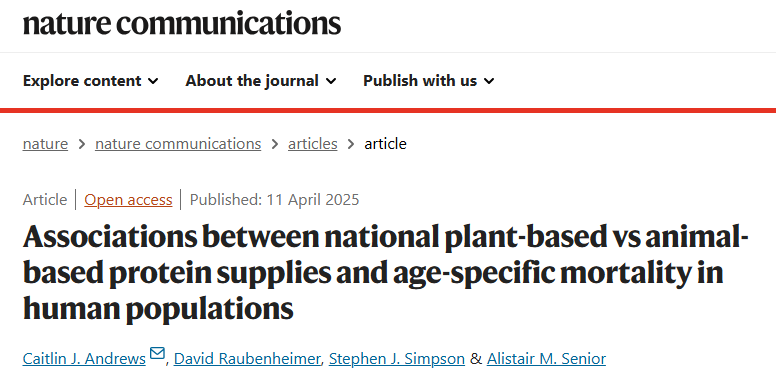Screen dimensions: 776x386
Task: Go to the nature breadcrumb link
Action: [45, 144]
